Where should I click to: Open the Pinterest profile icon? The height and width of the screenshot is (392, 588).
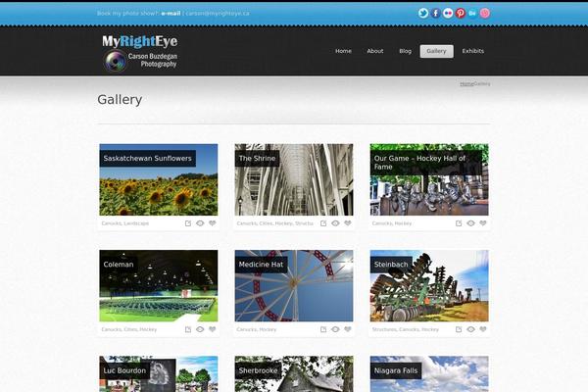(461, 13)
